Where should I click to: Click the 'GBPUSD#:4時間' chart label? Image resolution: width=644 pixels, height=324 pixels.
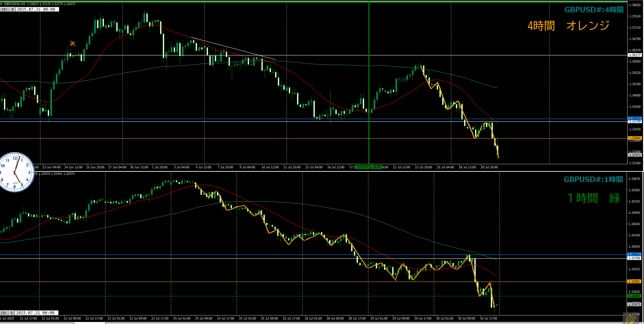click(x=594, y=10)
